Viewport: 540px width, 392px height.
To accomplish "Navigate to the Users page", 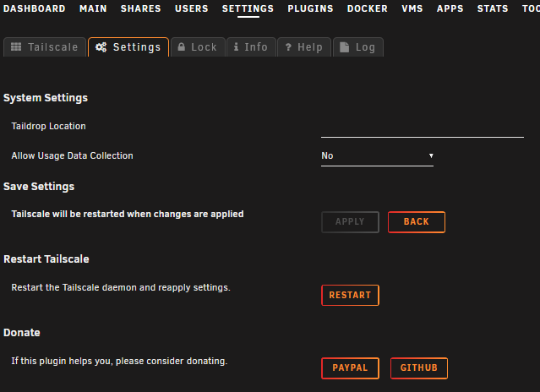I will [192, 8].
